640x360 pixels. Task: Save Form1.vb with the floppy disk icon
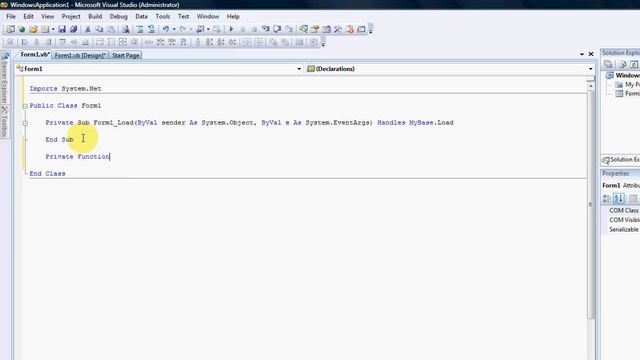(62, 29)
